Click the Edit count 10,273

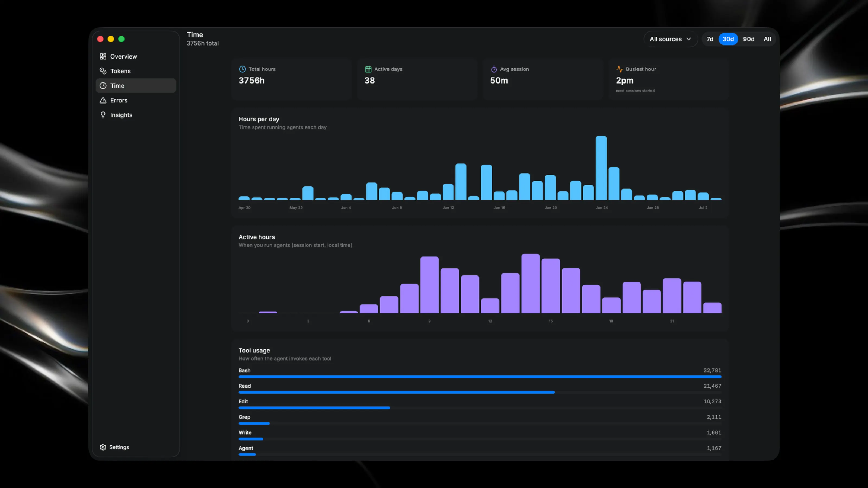712,401
